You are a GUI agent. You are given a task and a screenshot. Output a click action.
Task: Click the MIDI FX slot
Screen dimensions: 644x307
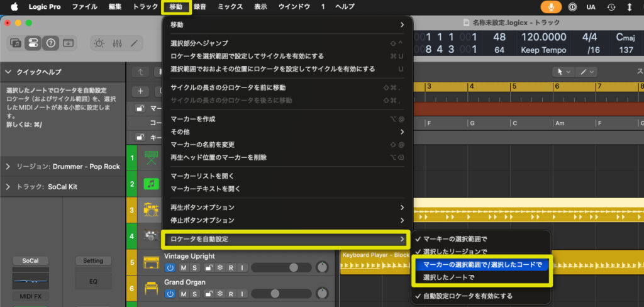(x=30, y=296)
